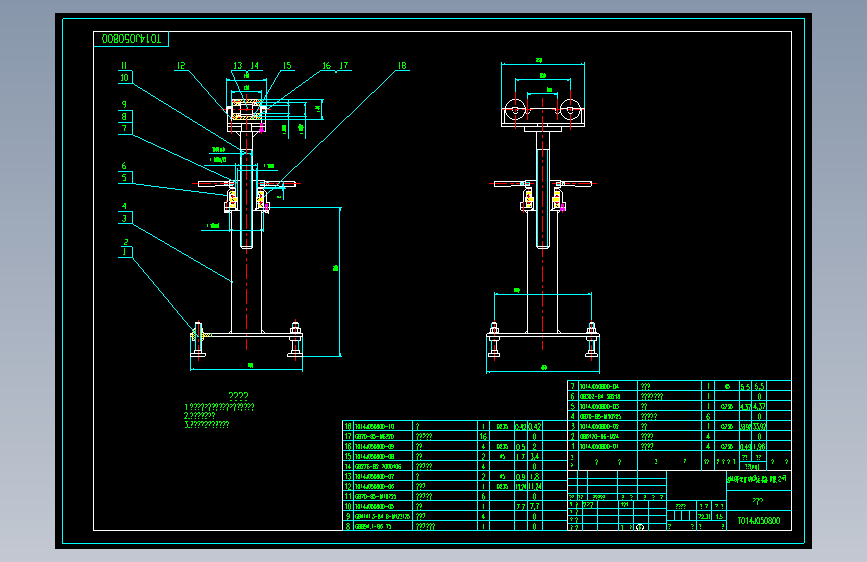Pick balloon callout number 6
The width and height of the screenshot is (867, 562).
(124, 165)
